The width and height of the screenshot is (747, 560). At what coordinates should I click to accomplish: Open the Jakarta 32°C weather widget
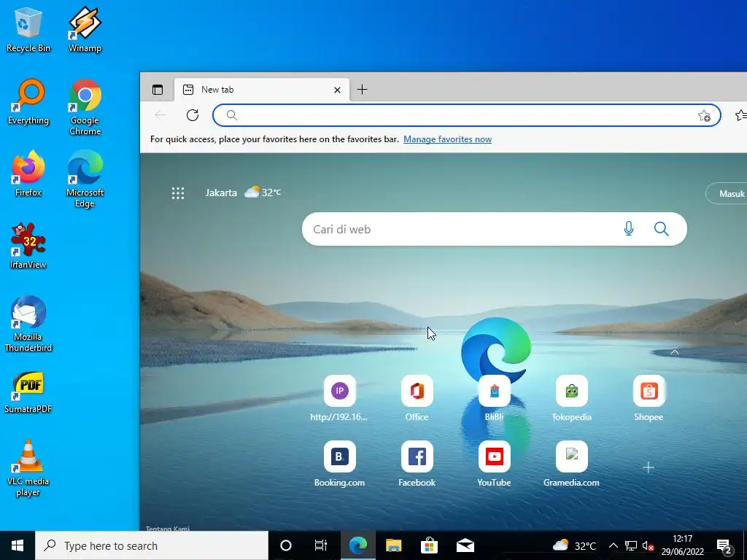(x=243, y=192)
